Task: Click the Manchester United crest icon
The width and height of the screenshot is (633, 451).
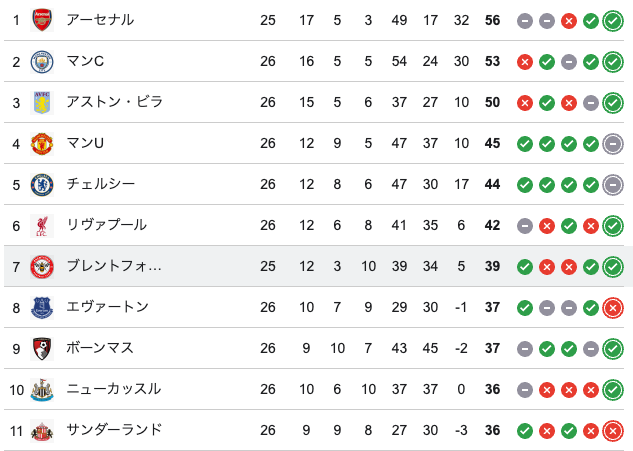Action: 41,143
